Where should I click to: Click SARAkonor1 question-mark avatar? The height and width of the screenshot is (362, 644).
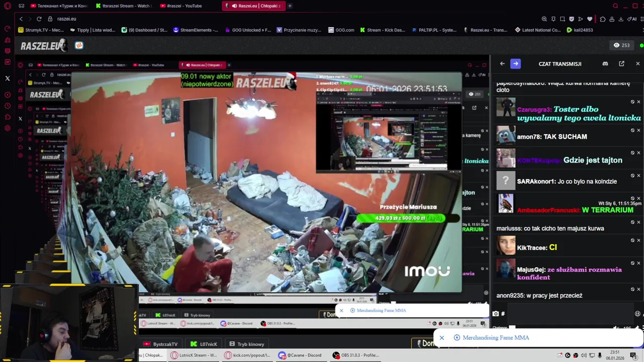coord(506,180)
